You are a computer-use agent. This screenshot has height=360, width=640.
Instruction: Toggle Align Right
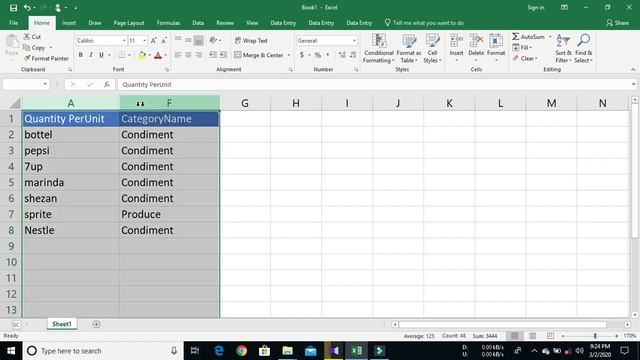click(198, 55)
